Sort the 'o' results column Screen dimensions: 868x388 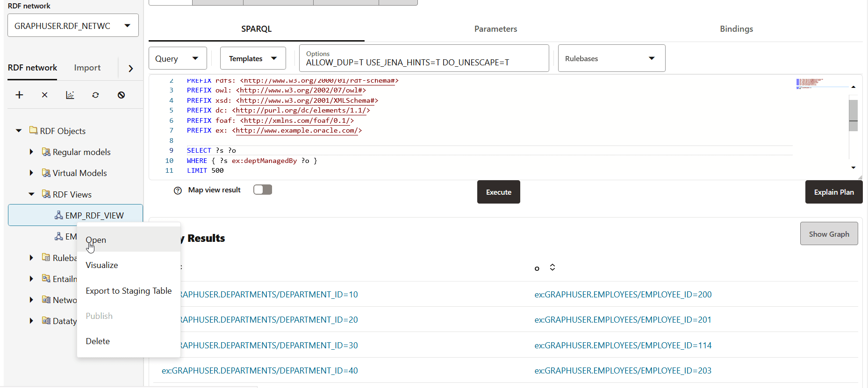point(552,268)
